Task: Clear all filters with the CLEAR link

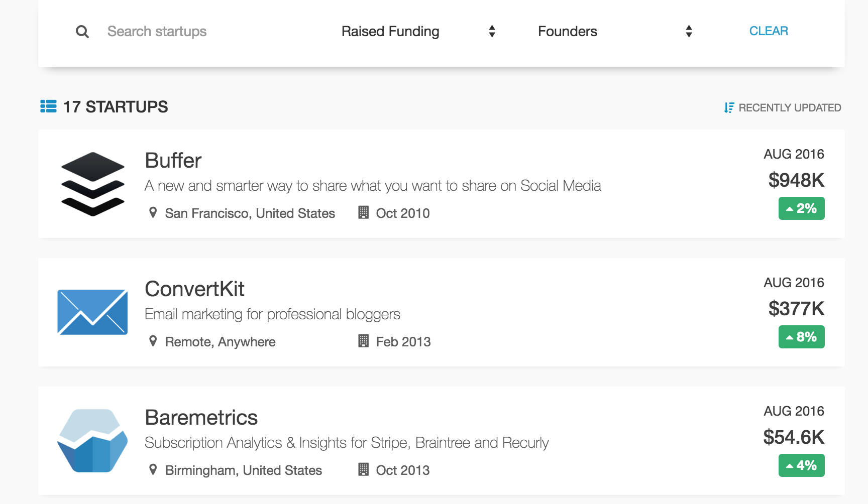Action: tap(769, 31)
